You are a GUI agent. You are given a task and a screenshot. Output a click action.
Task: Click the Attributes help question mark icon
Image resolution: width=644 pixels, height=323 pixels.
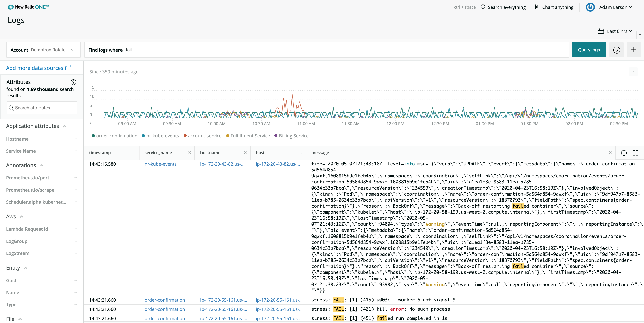pyautogui.click(x=73, y=82)
